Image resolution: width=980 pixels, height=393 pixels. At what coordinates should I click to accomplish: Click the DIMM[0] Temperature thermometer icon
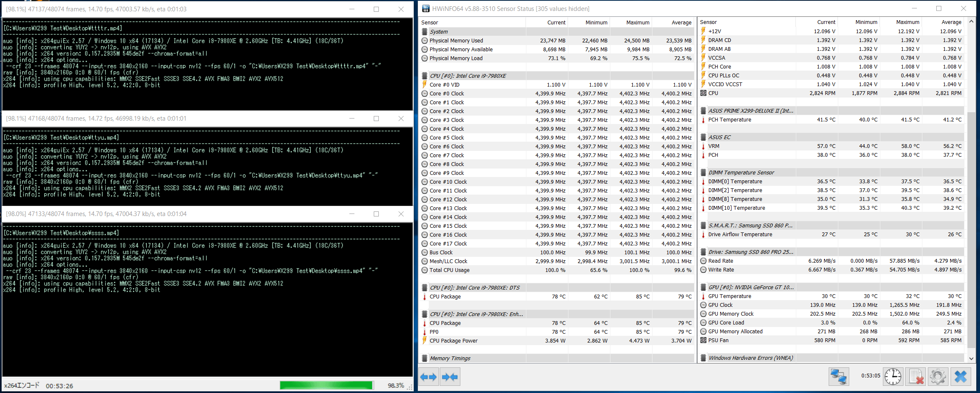tap(703, 181)
